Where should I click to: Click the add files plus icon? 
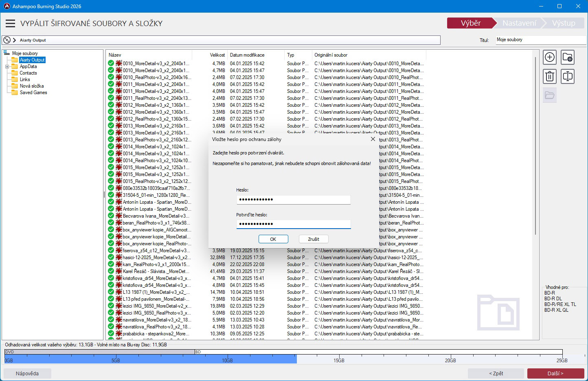[x=550, y=57]
